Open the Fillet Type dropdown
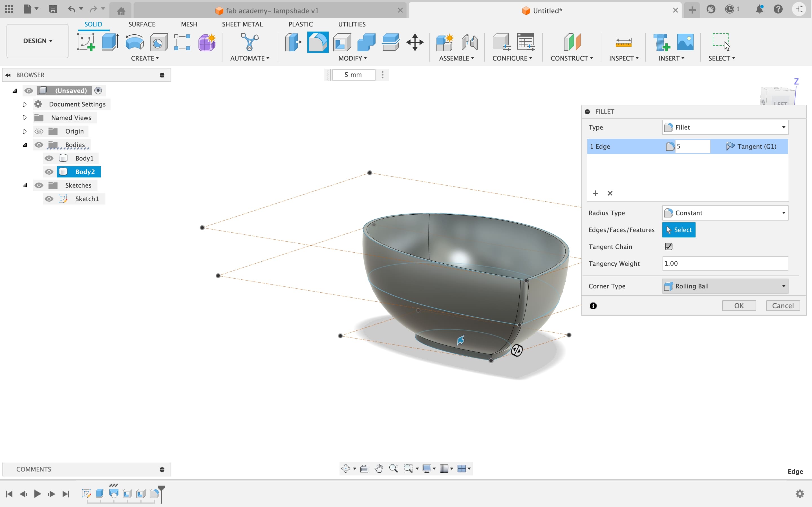The image size is (812, 507). (724, 127)
